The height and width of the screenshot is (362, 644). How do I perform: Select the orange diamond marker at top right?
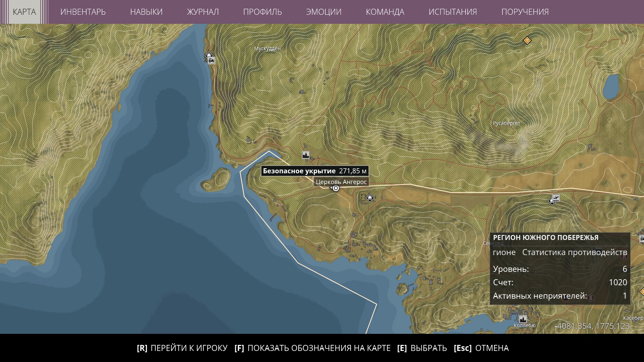(527, 41)
